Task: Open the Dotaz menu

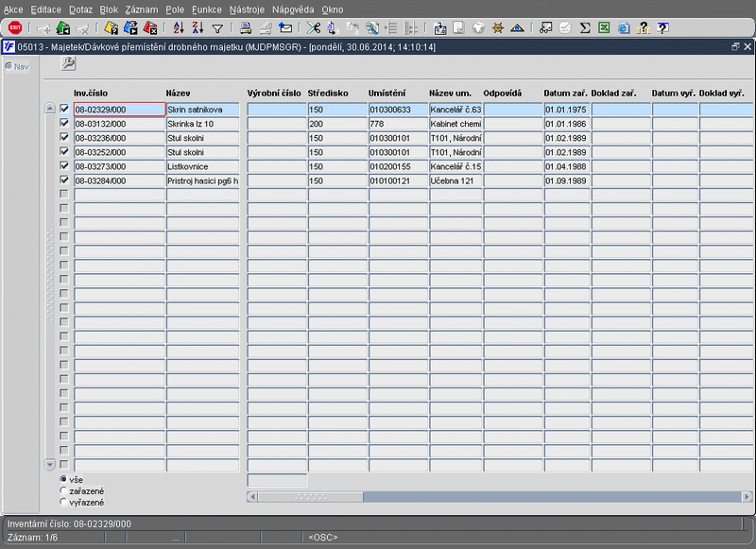Action: 80,9
